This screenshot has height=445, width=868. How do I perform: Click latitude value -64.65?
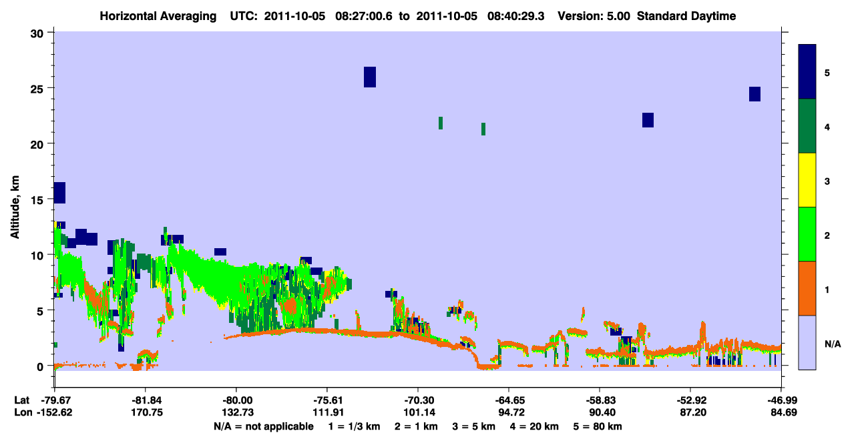click(509, 400)
